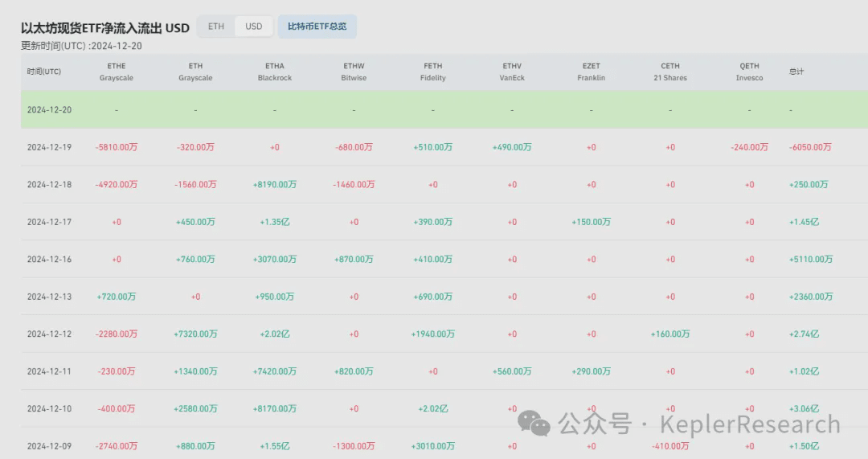Select the 2024-12-20 highlighted date row
The image size is (868, 459).
(444, 109)
